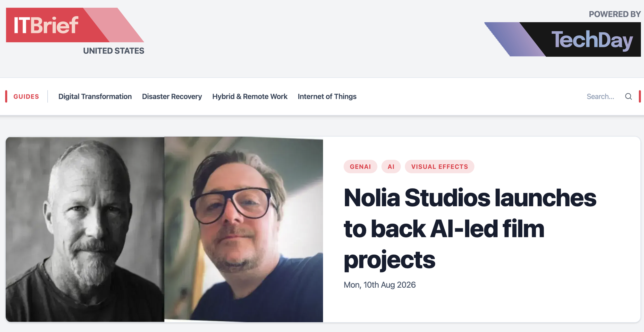Open photo of man wearing glasses
Viewport: 644px width, 332px height.
click(x=244, y=229)
